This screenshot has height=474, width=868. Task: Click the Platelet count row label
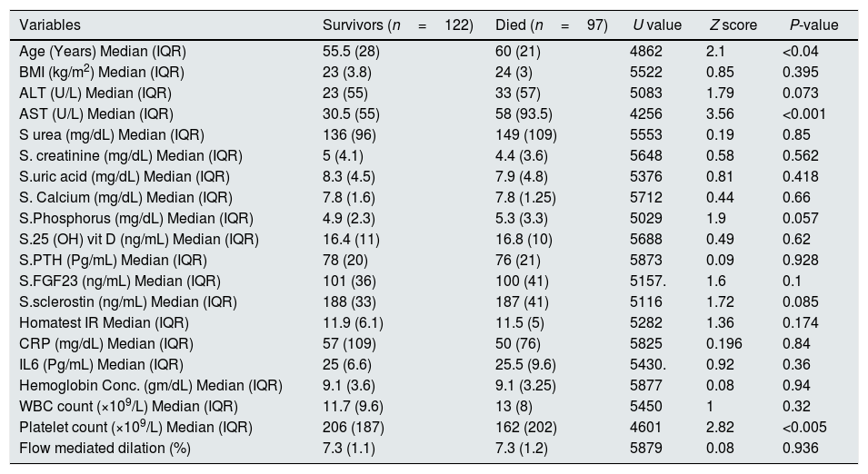(135, 427)
